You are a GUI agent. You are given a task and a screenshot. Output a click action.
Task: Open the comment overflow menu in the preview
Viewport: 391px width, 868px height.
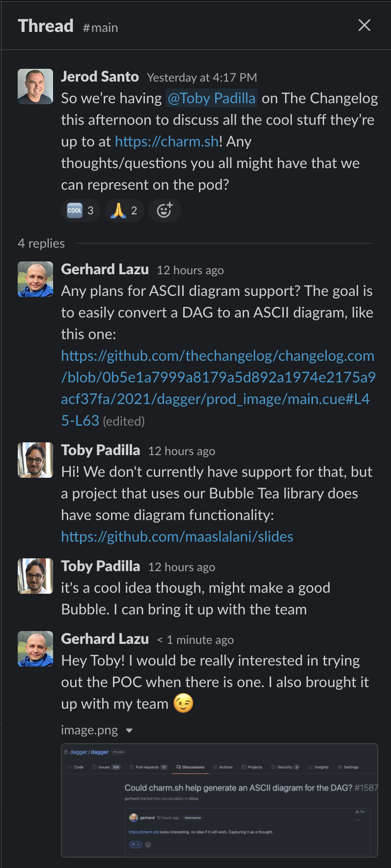tap(358, 819)
